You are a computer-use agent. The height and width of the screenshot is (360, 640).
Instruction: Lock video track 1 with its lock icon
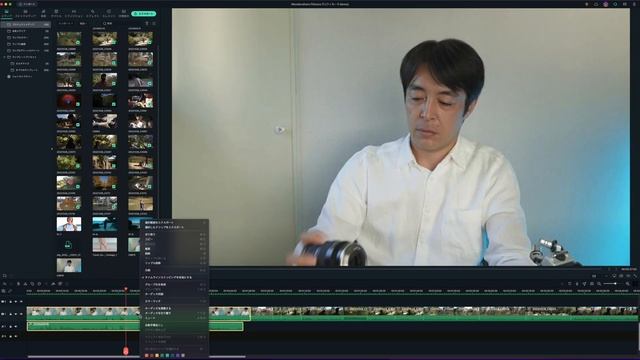click(x=10, y=314)
